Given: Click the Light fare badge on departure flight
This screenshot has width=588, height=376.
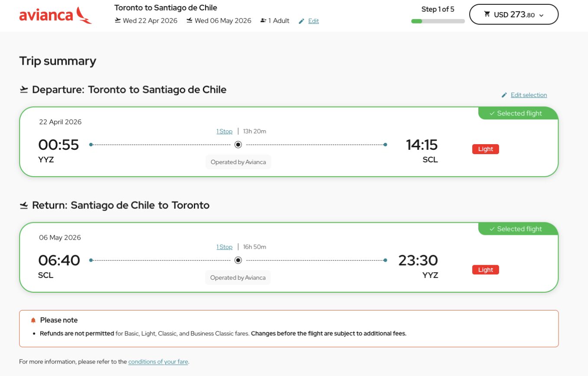Looking at the screenshot, I should (x=485, y=149).
